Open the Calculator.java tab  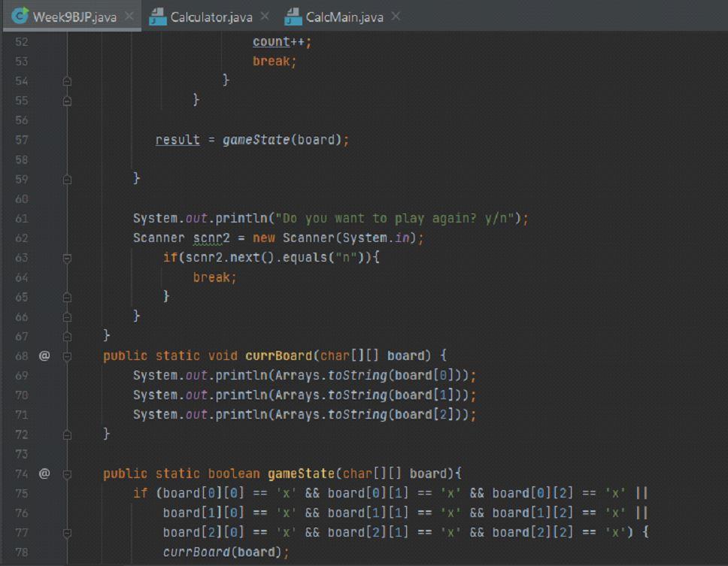(x=211, y=17)
